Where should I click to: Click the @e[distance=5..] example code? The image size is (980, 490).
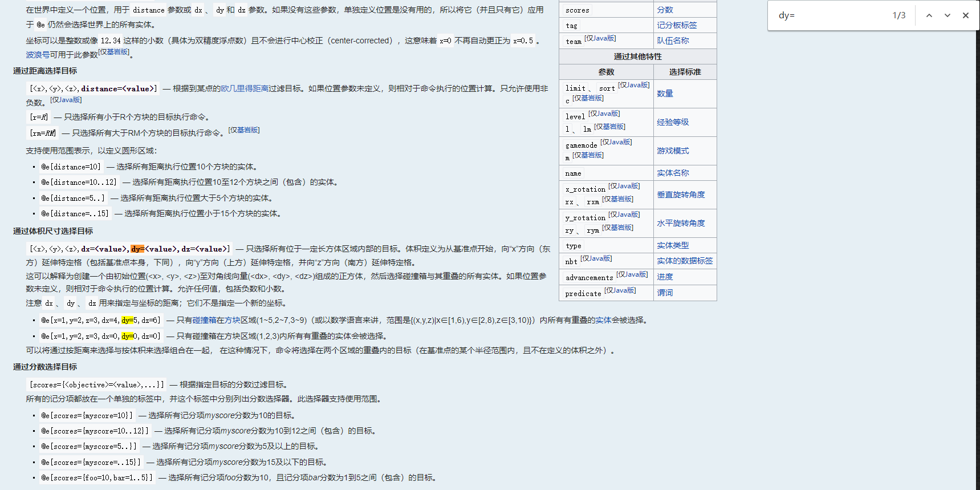point(73,198)
